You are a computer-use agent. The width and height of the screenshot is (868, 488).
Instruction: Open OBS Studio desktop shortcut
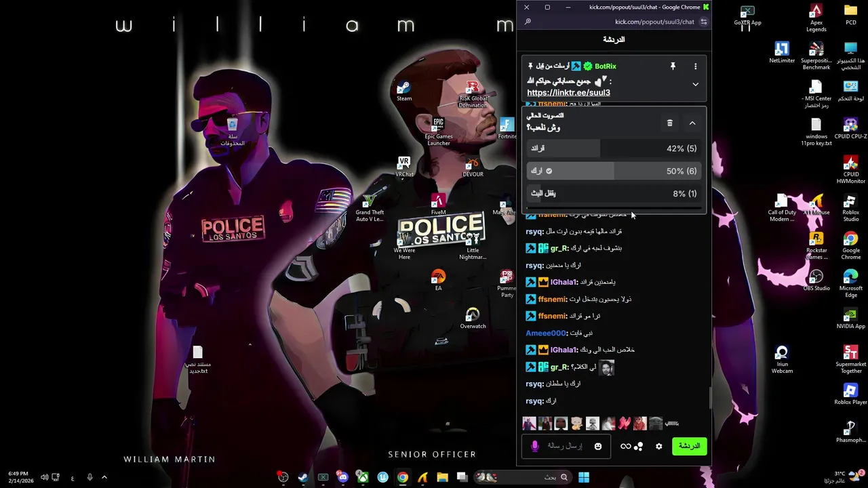[x=816, y=281]
